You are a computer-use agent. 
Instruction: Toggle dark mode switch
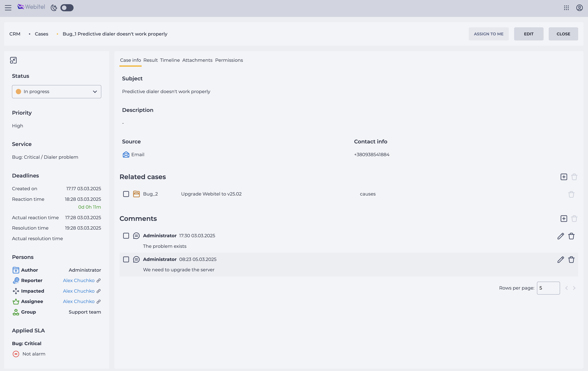tap(67, 8)
